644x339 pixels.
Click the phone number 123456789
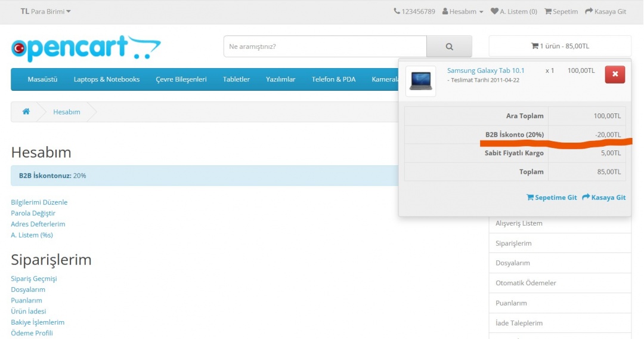point(414,11)
